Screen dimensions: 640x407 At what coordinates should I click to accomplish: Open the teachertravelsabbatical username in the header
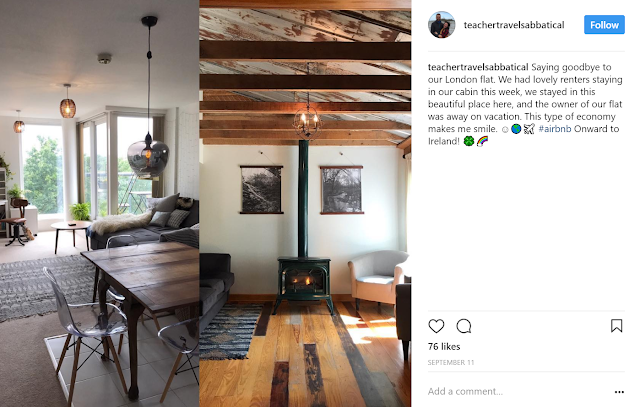514,25
